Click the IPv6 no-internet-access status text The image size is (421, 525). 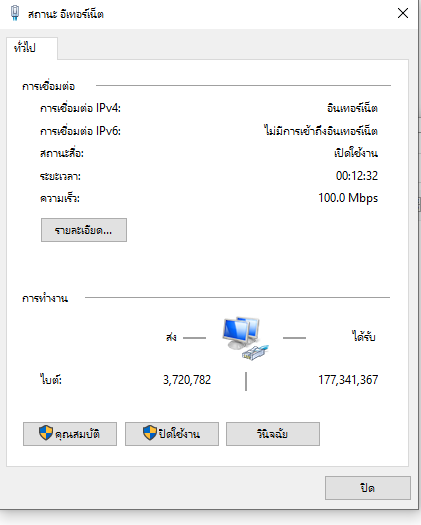(x=321, y=131)
